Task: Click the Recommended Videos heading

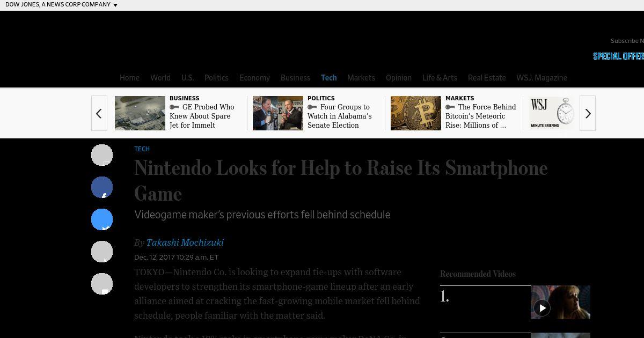Action: point(478,274)
